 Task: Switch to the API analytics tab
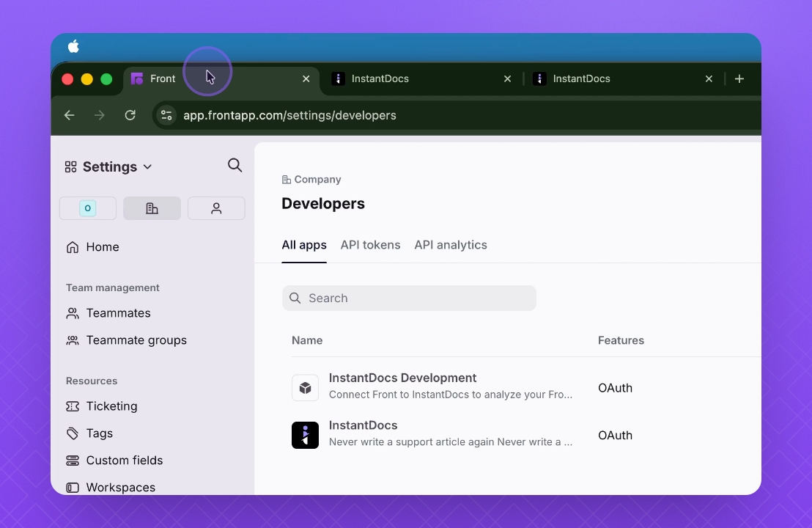[451, 245]
